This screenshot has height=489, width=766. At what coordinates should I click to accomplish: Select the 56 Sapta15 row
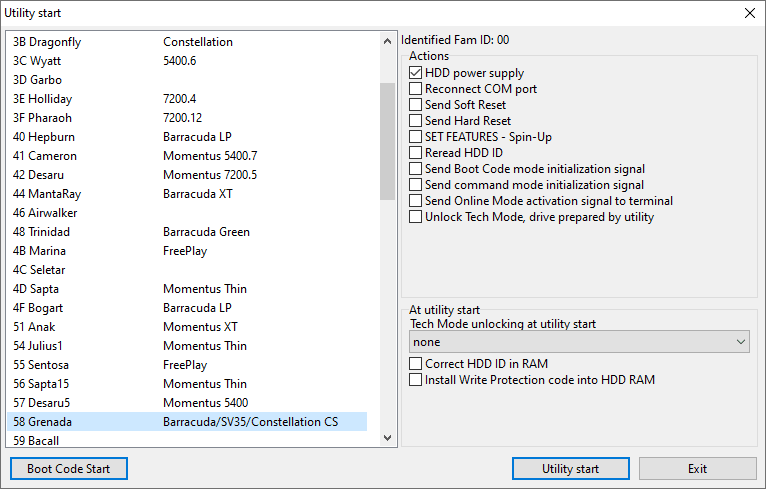187,384
